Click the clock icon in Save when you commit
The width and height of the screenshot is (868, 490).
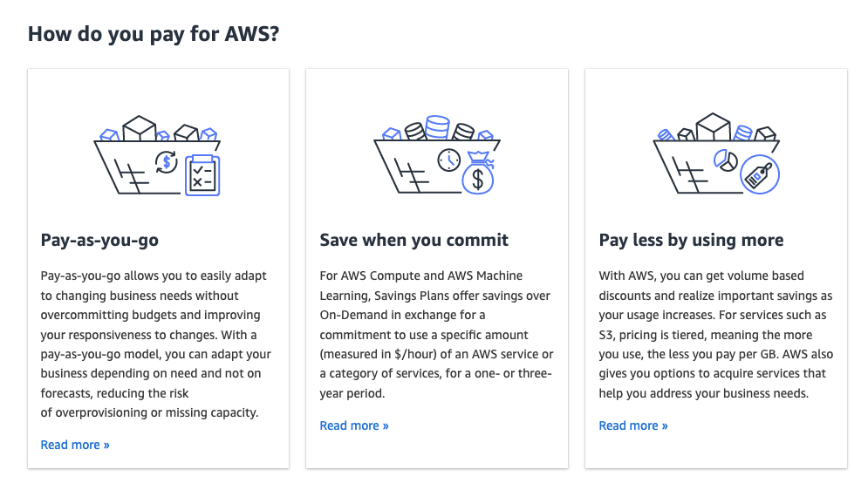coord(449,160)
